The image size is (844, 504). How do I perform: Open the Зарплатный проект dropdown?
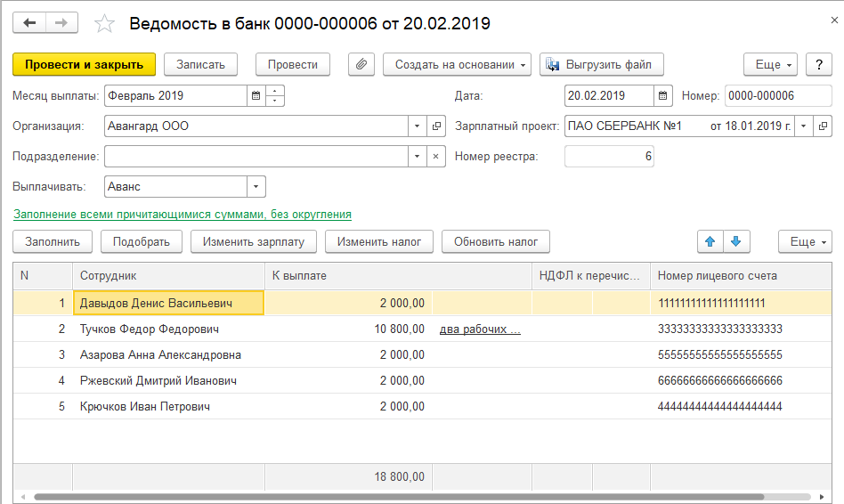[x=803, y=126]
